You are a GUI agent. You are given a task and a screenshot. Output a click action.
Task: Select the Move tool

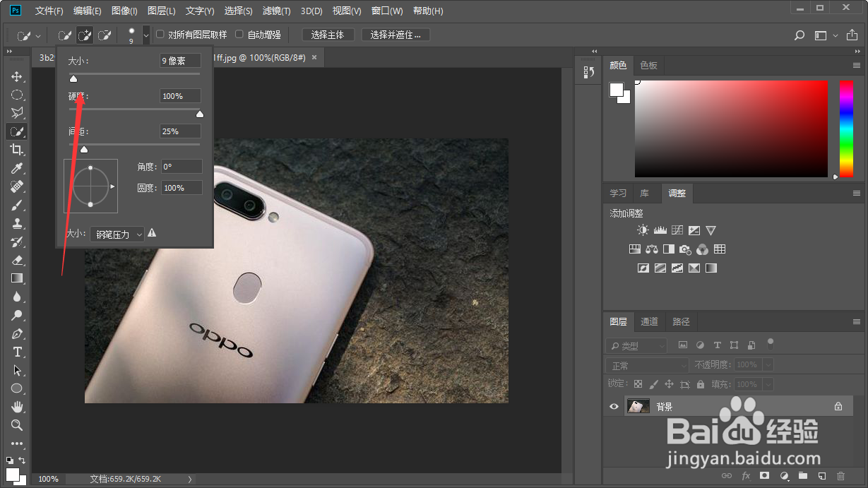tap(17, 76)
